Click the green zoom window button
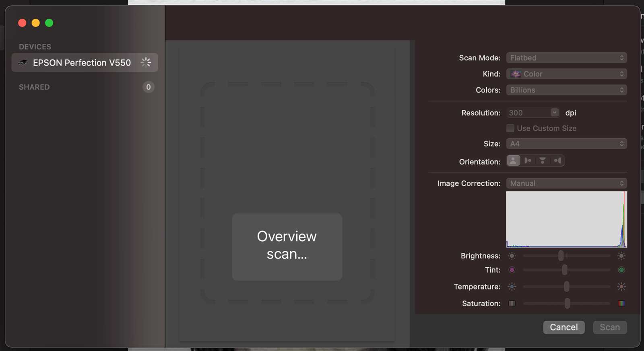The image size is (644, 351). coord(49,23)
